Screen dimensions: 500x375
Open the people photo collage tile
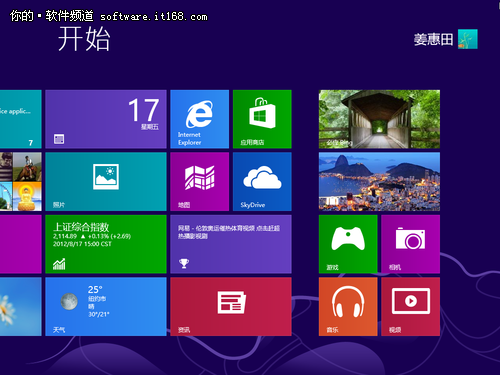point(21,182)
